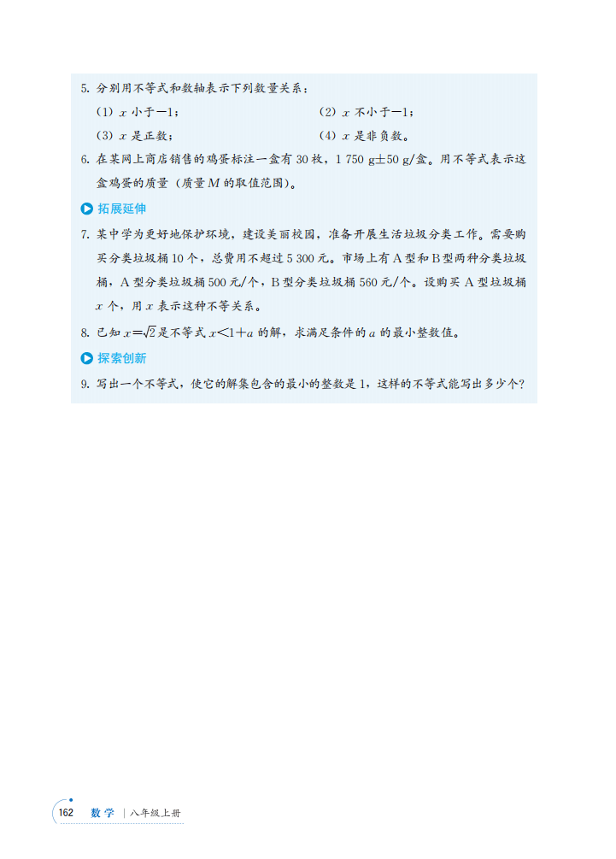Click the square root of 2 expression
This screenshot has width=616, height=859.
(150, 332)
